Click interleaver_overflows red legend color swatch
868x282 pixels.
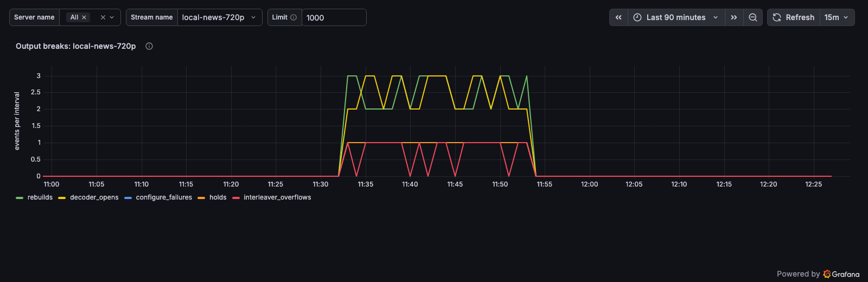tap(236, 198)
